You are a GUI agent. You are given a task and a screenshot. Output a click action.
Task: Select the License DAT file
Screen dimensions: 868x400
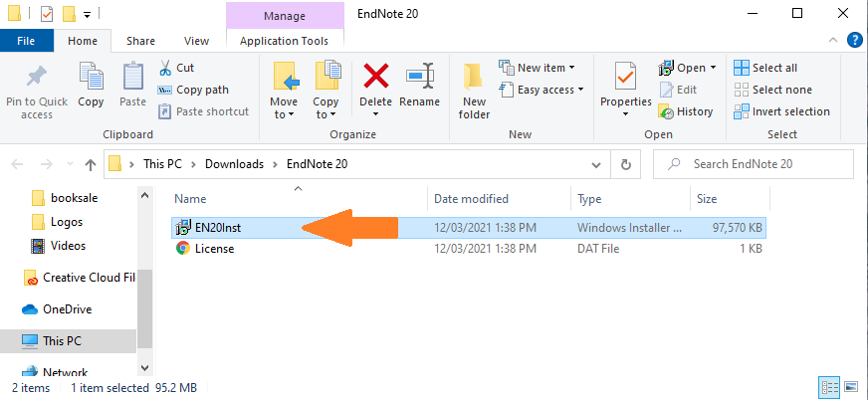[x=469, y=249]
